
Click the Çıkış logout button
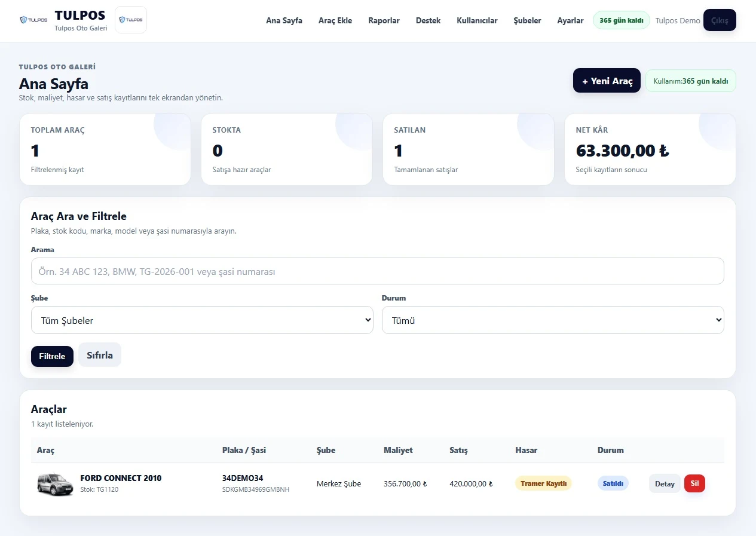[720, 20]
